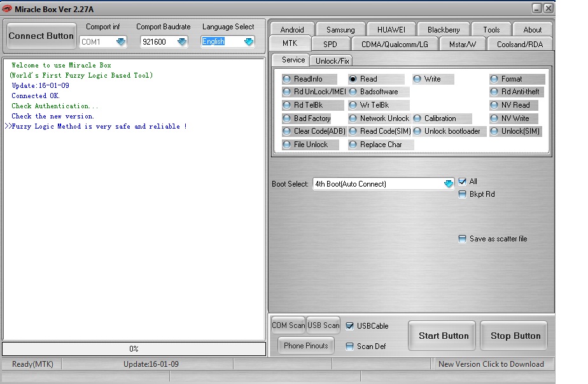Image resolution: width=588 pixels, height=384 pixels.
Task: Minimize the Miracle Box window
Action: [x=536, y=8]
